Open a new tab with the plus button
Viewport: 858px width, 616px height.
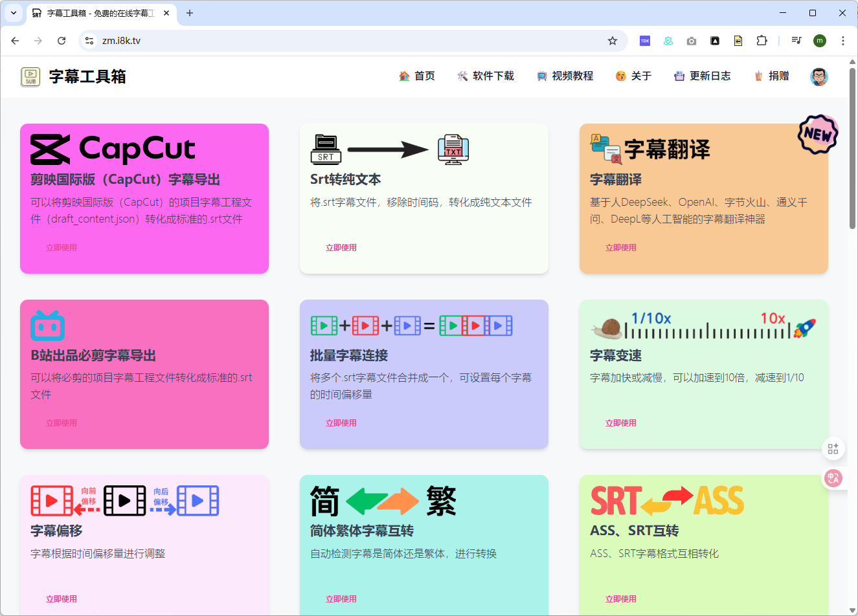(190, 13)
